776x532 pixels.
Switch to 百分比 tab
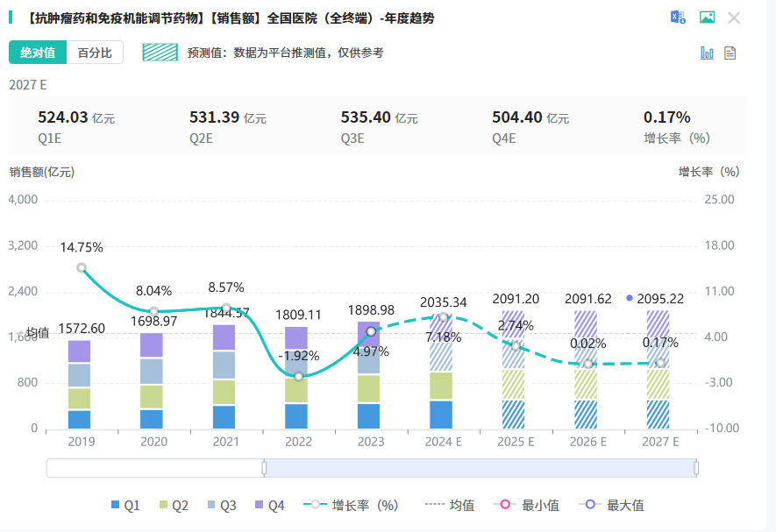click(x=95, y=53)
